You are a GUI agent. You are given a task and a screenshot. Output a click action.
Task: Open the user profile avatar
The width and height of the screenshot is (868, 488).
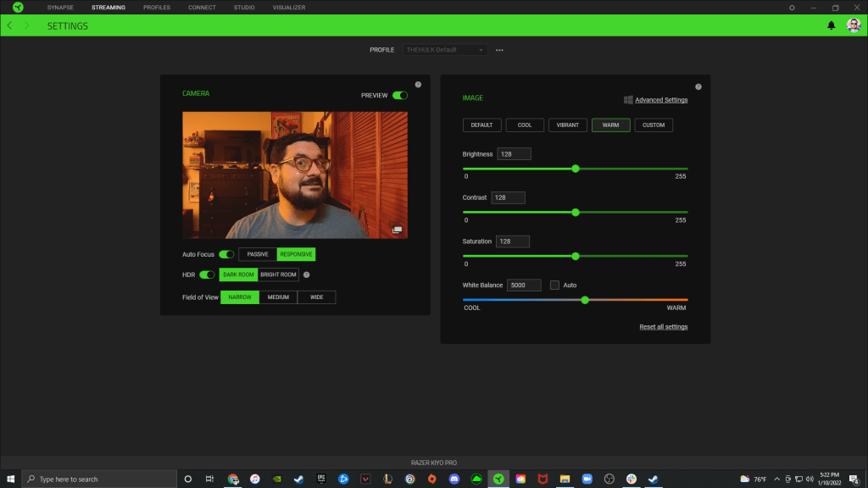point(854,25)
